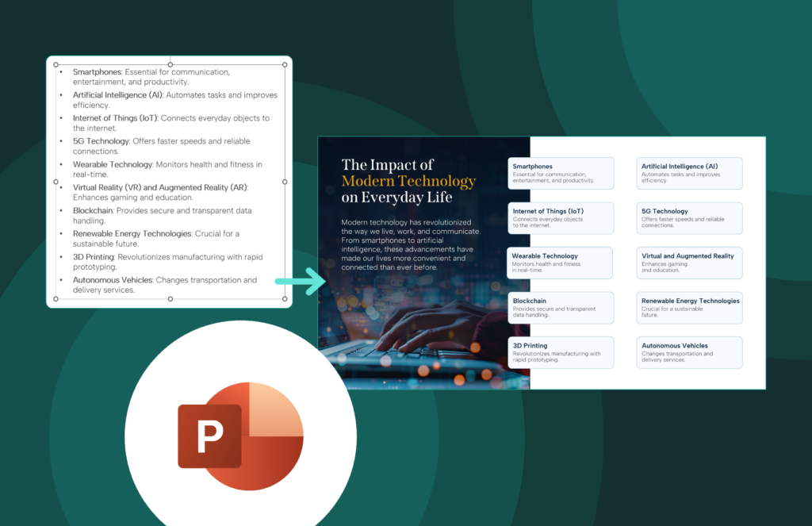Image resolution: width=812 pixels, height=526 pixels.
Task: Click the right-middle selection handle
Action: coord(284,182)
